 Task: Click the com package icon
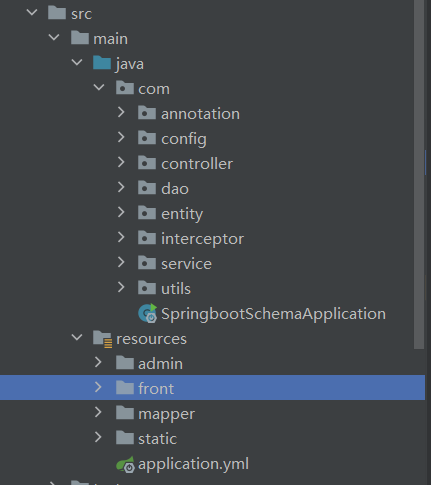pyautogui.click(x=125, y=88)
